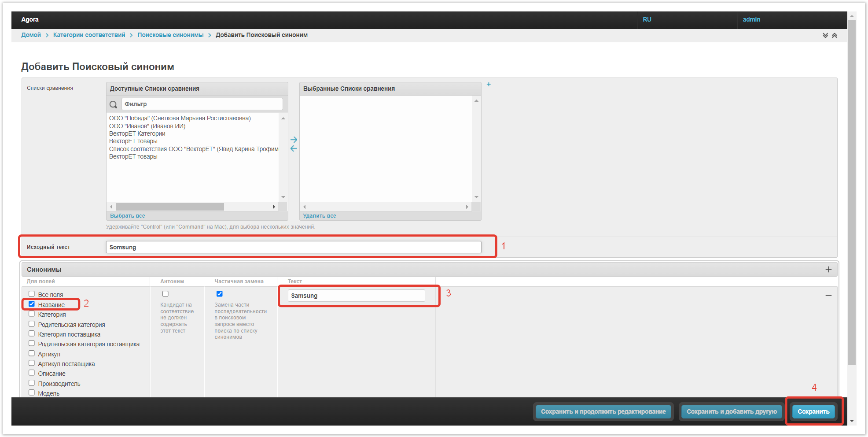Screen dimensions: 868x437
Task: Expand all sections with double down chevron
Action: 825,36
